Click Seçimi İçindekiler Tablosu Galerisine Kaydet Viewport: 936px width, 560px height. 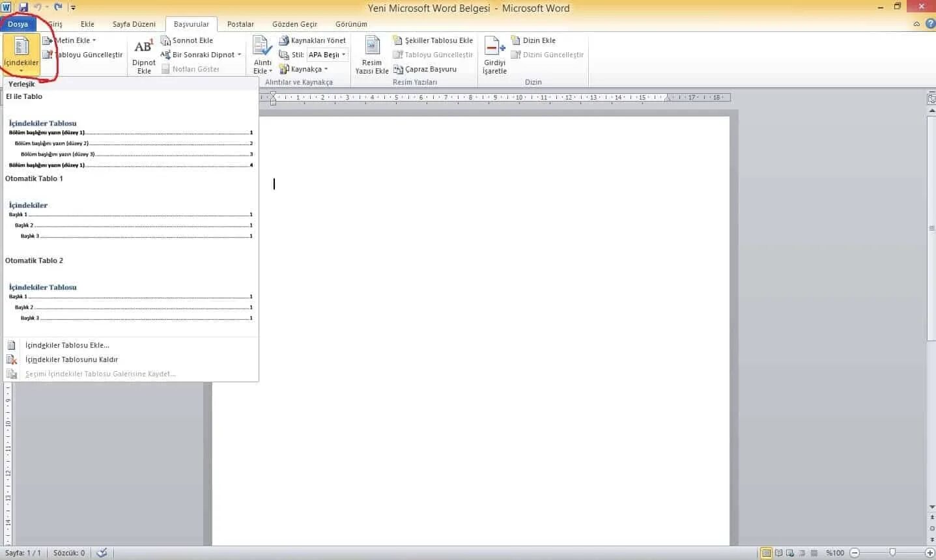coord(130,374)
